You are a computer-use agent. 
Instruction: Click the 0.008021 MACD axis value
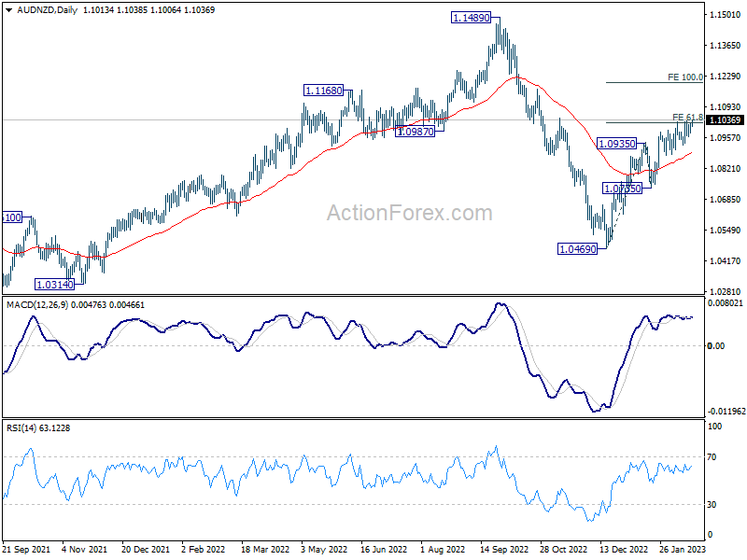(726, 303)
